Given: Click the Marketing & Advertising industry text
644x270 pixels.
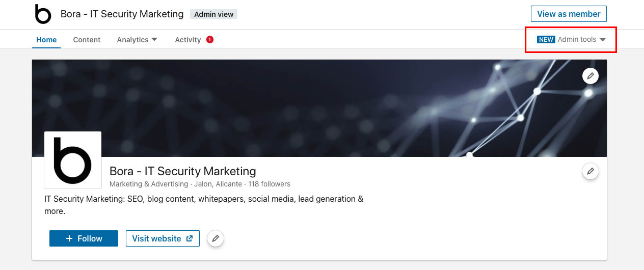Looking at the screenshot, I should [149, 184].
